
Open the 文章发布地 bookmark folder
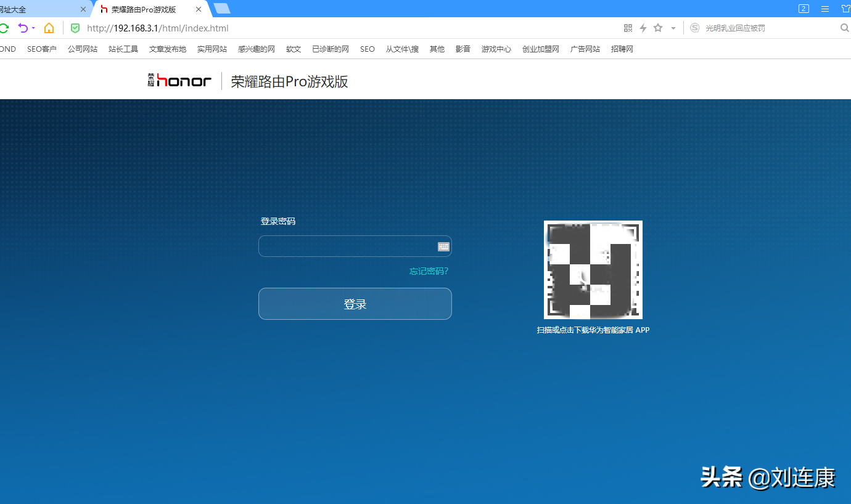(x=168, y=49)
